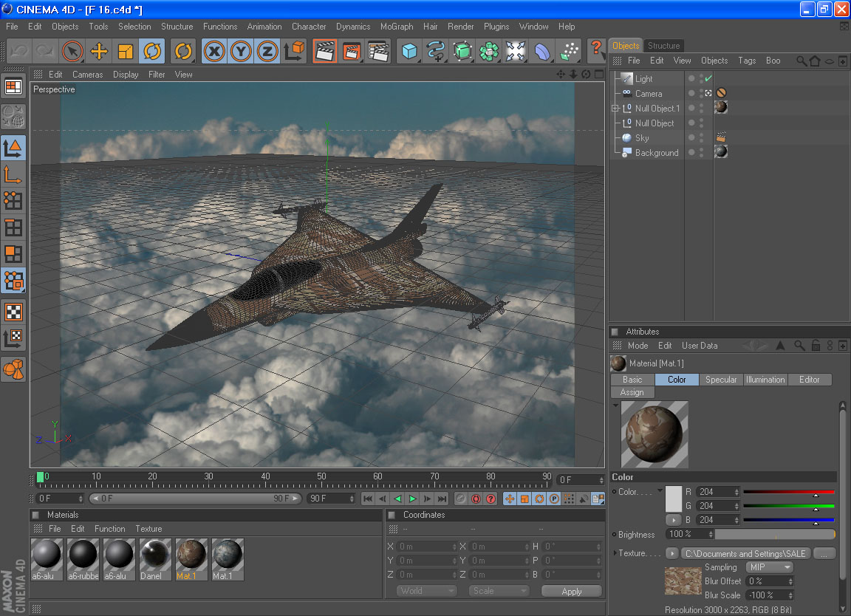Switch to the Object Axis tool

coord(13,175)
